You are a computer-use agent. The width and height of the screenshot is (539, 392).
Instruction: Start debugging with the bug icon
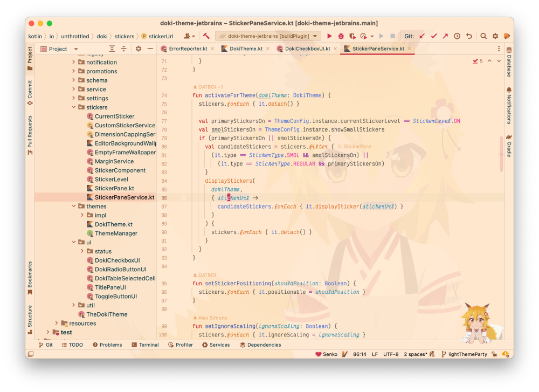coord(341,36)
